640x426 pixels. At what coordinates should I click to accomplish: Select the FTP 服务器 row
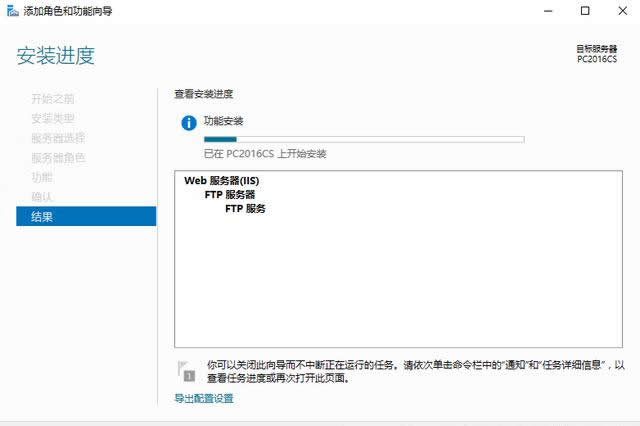click(230, 195)
